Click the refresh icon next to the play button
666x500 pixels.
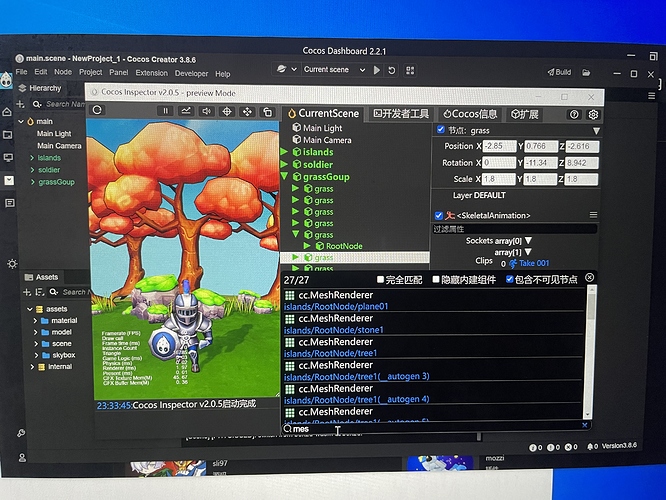[392, 70]
